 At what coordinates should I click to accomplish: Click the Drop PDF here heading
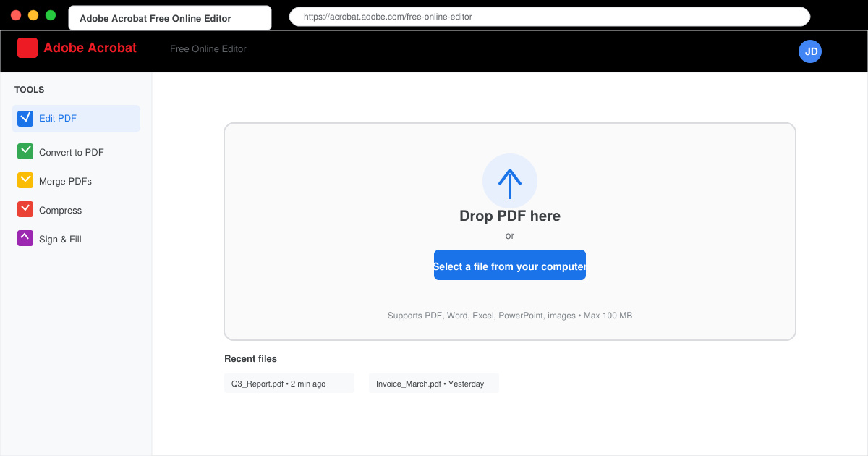click(x=510, y=216)
